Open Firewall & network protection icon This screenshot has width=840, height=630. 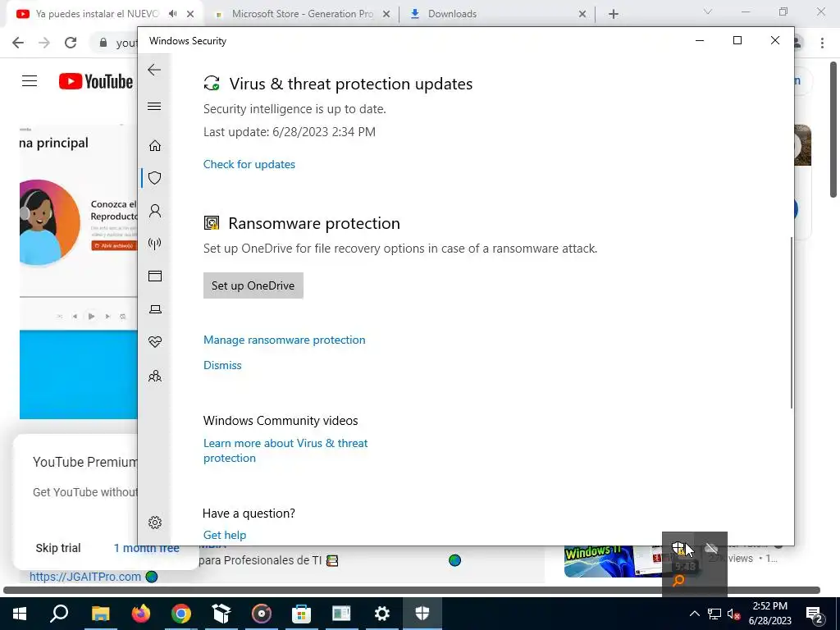click(x=155, y=244)
